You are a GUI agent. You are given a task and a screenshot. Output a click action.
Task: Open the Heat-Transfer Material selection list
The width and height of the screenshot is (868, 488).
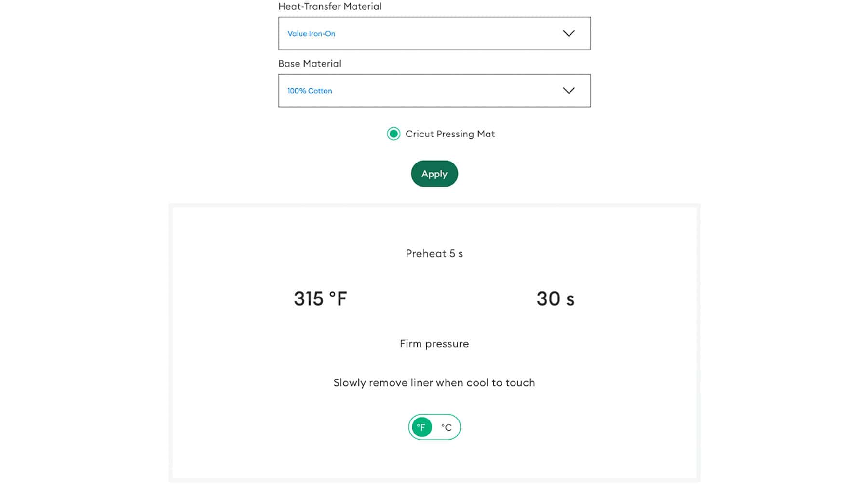[x=434, y=33]
